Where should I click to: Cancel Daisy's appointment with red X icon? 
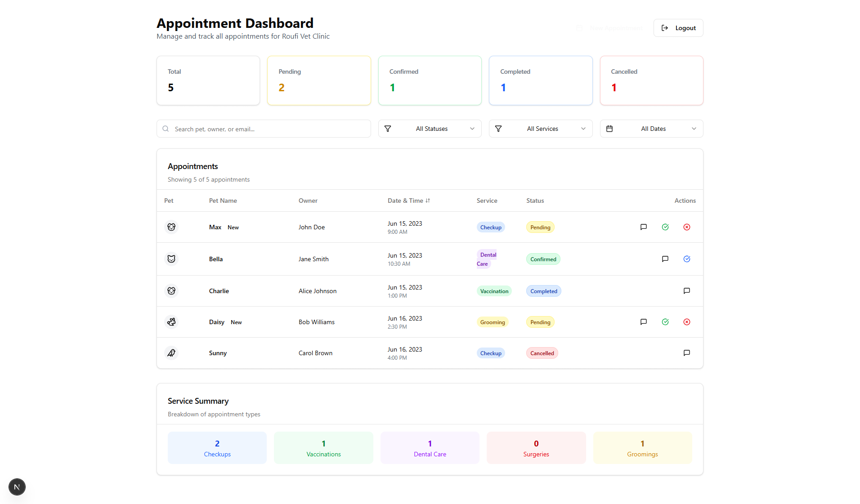[687, 322]
